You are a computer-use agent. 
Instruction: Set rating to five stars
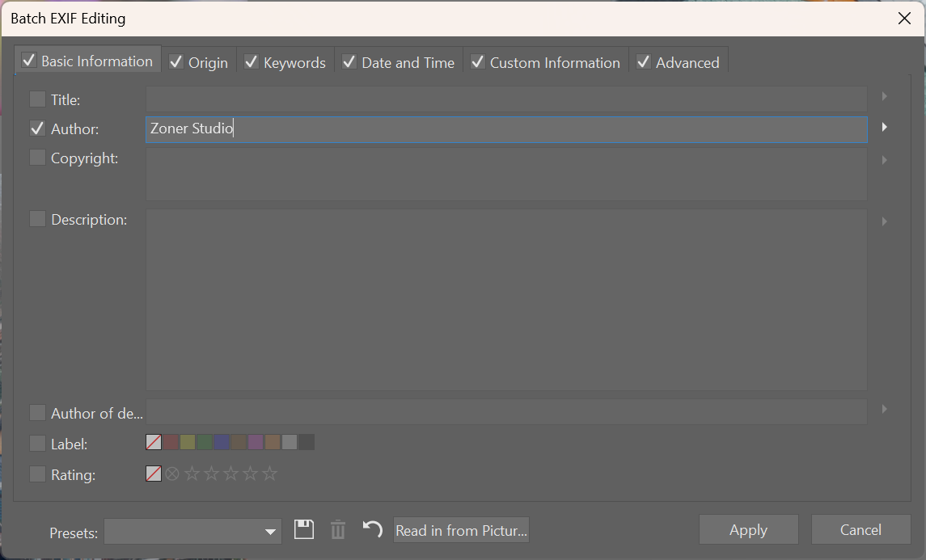(x=269, y=474)
